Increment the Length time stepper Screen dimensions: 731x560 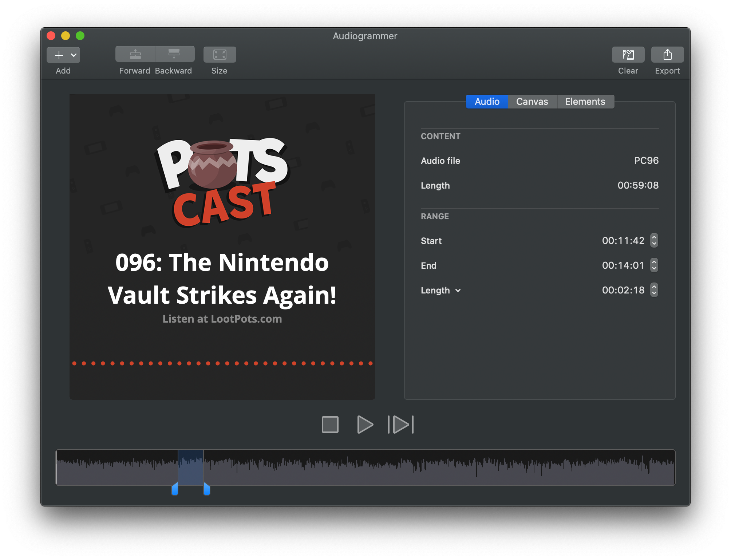pyautogui.click(x=654, y=287)
